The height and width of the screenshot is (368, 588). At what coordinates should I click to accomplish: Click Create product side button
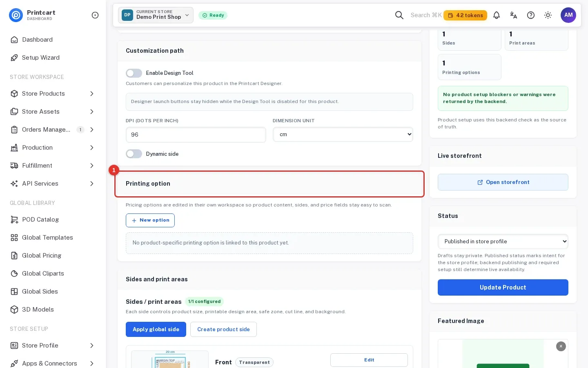pyautogui.click(x=223, y=330)
